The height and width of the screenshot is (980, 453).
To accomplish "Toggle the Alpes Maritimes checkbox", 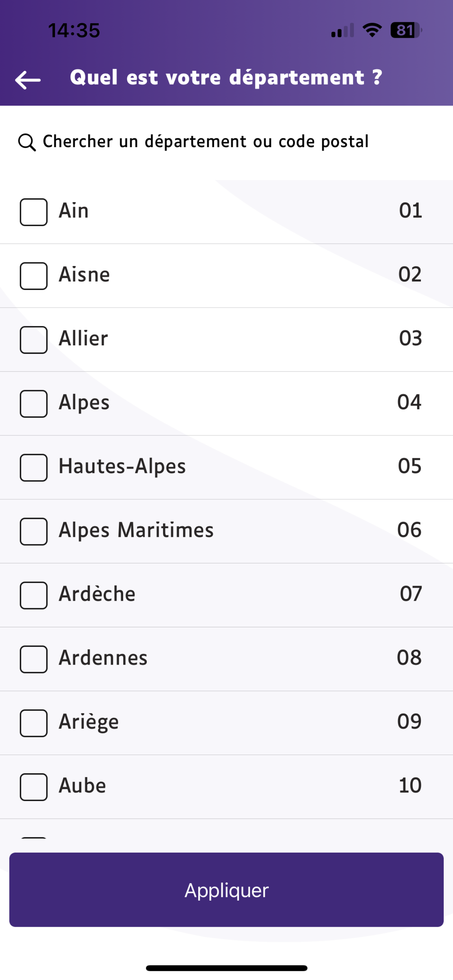I will (34, 532).
